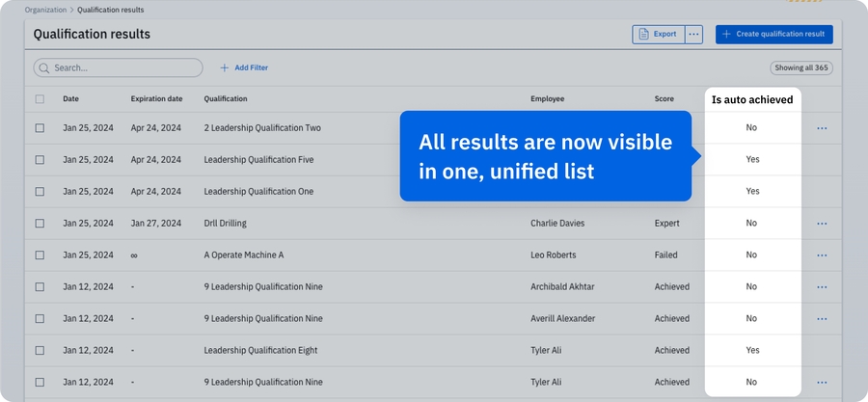Click the Export document icon
Viewport: 868px width, 402px height.
643,35
